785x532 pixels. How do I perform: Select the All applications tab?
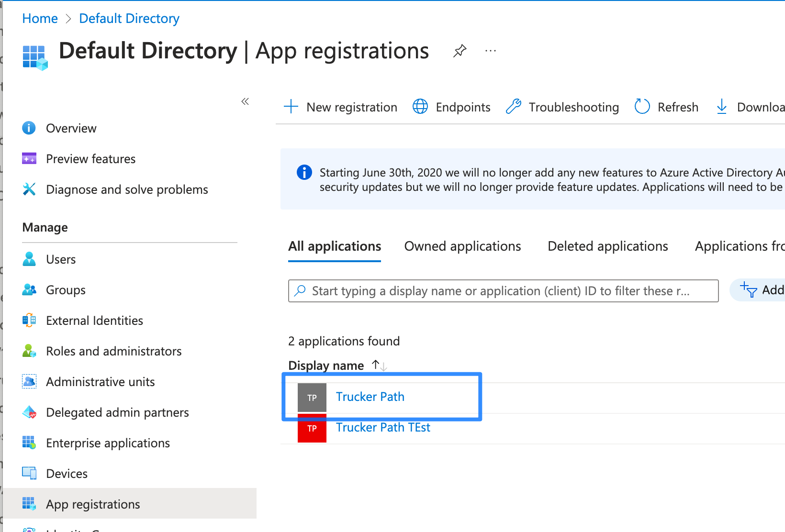(335, 246)
